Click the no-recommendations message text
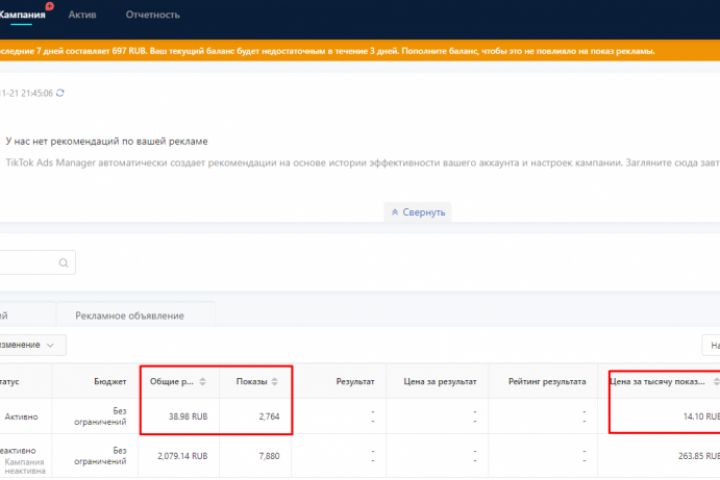The image size is (720, 480). click(x=107, y=141)
